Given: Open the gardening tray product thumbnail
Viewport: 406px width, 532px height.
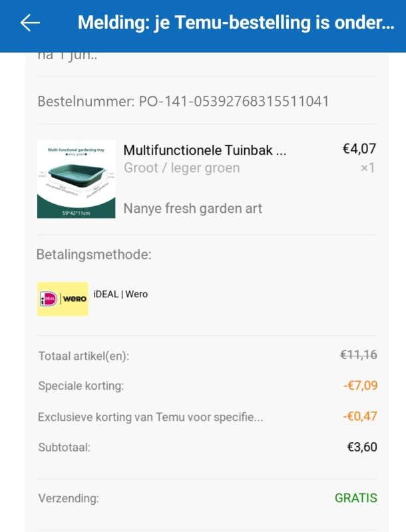Looking at the screenshot, I should (x=76, y=179).
